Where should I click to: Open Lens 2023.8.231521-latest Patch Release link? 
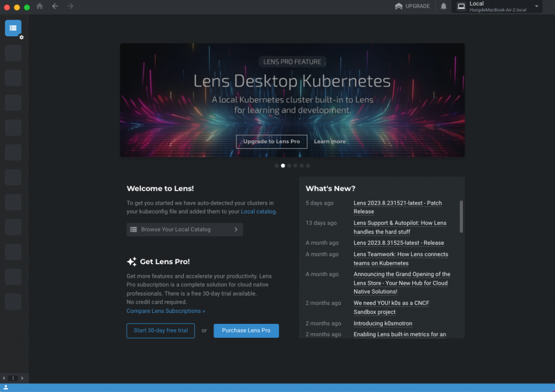[x=397, y=207]
